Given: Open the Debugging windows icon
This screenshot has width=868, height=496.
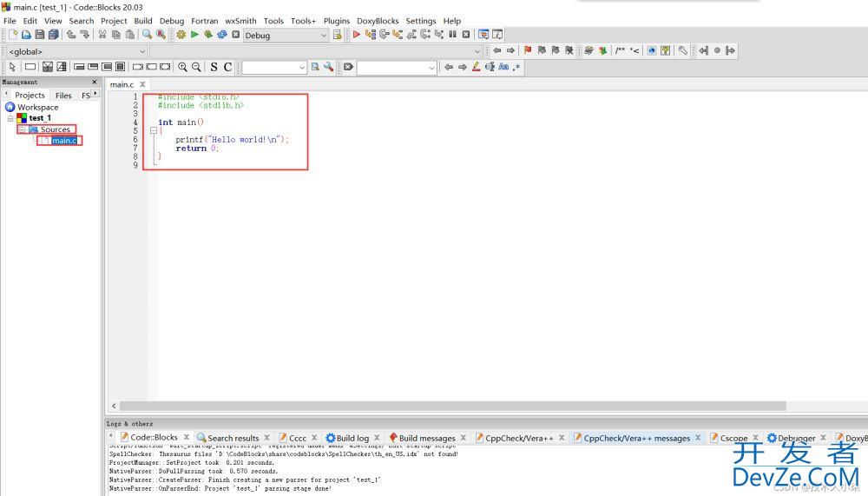Looking at the screenshot, I should (x=483, y=35).
